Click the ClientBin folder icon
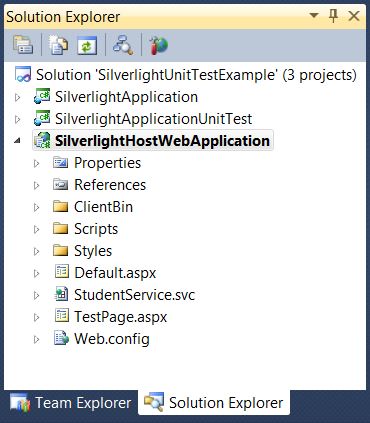 (x=61, y=207)
